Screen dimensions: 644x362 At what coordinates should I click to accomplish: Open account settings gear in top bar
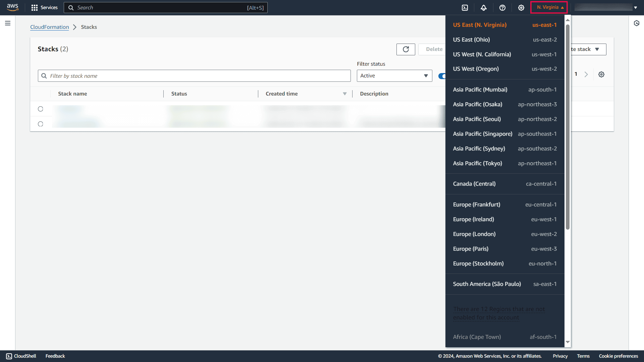[x=521, y=7]
